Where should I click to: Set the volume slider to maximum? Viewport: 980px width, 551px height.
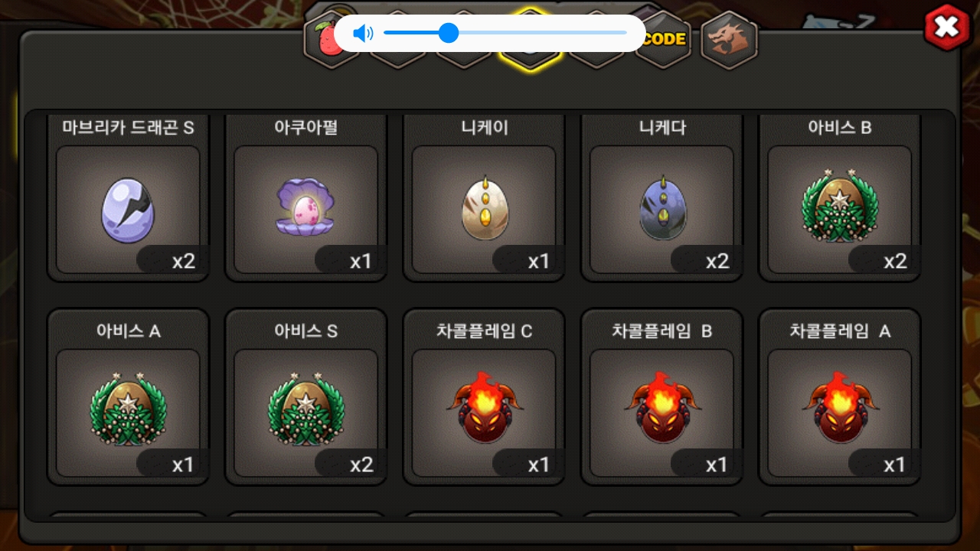tap(626, 33)
